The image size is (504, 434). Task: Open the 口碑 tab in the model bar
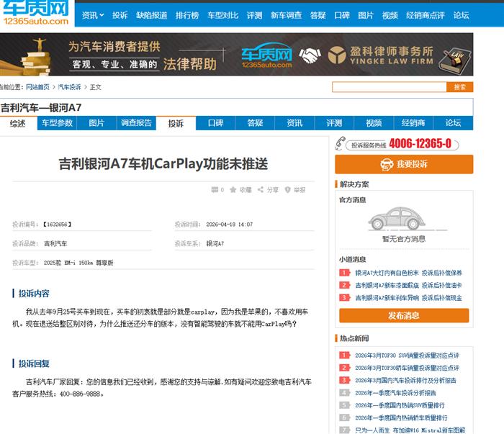tap(215, 123)
